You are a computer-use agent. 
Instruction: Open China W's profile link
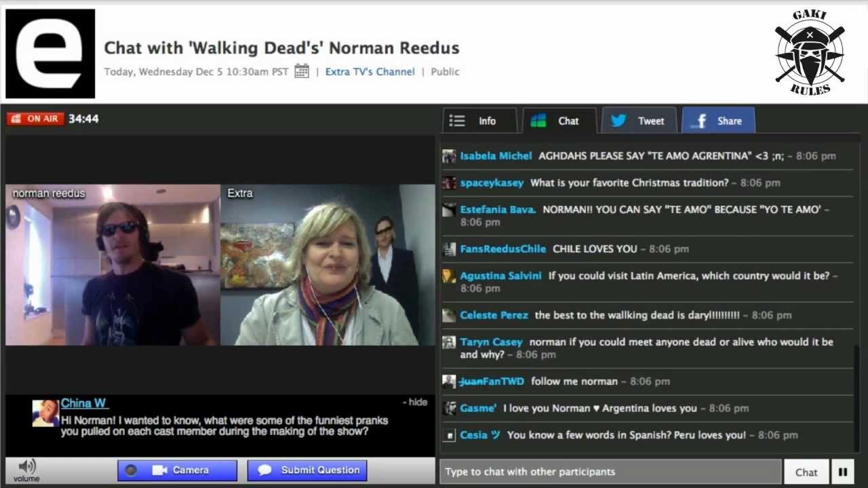[84, 403]
